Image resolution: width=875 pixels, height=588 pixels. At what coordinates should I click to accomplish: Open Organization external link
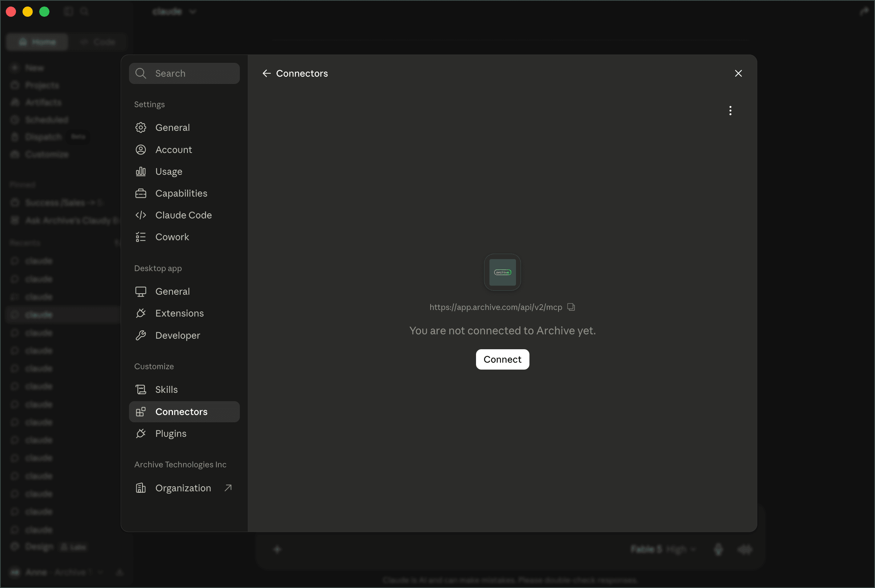184,488
